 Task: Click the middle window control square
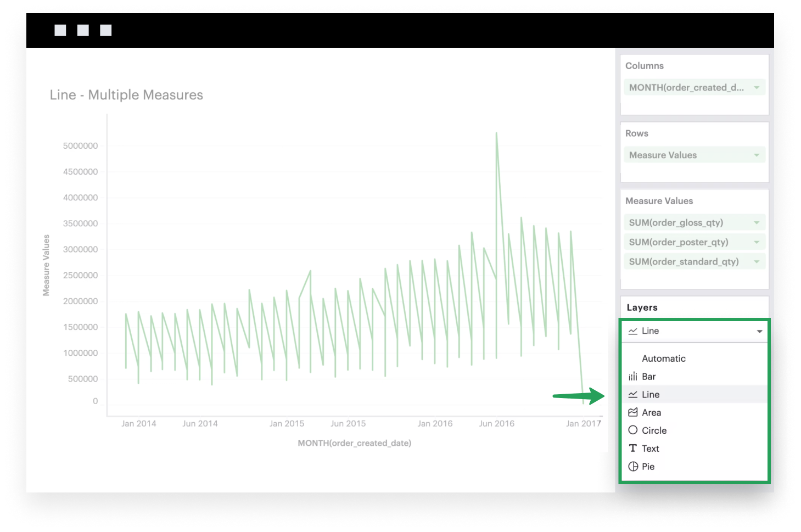coord(83,30)
